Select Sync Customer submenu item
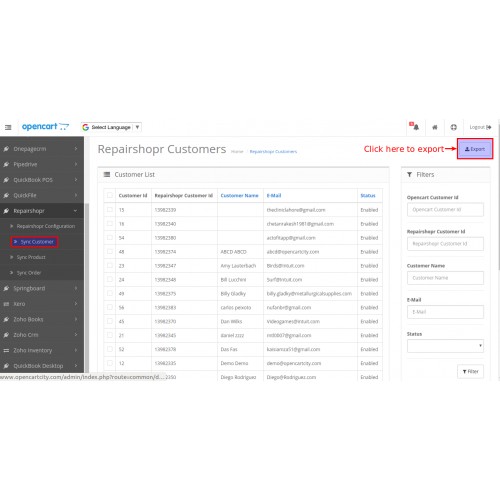Screen dimensions: 500x500 pos(34,242)
